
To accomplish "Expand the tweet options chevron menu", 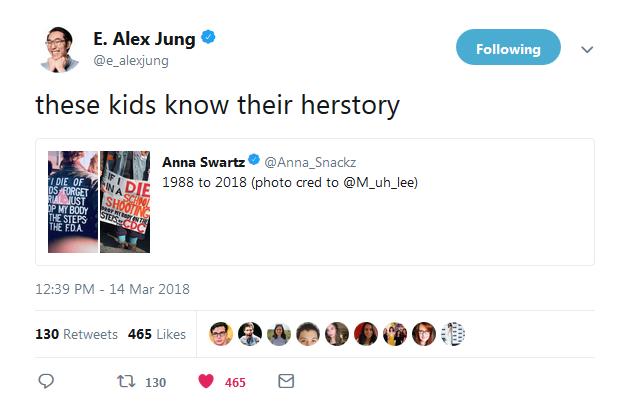I will [587, 49].
